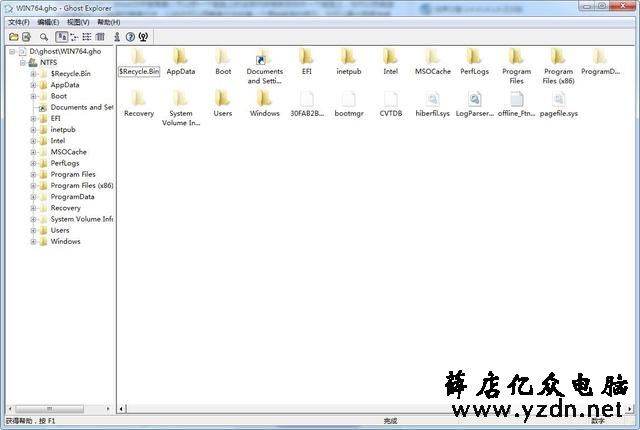Click the blue help question-mark icon
This screenshot has width=640, height=430.
coord(130,37)
